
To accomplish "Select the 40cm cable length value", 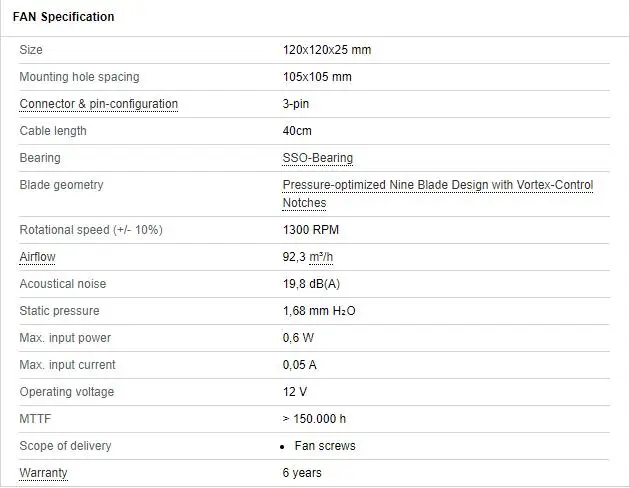I will point(297,131).
